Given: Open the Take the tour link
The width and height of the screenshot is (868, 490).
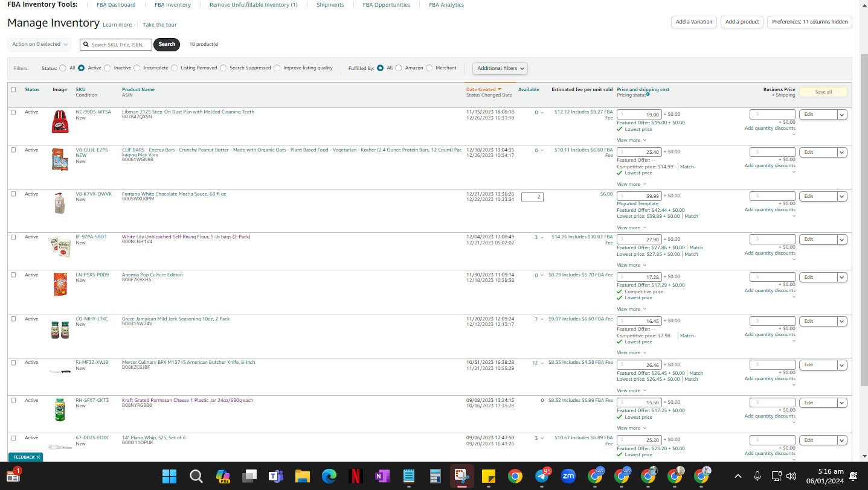Looking at the screenshot, I should [x=159, y=25].
